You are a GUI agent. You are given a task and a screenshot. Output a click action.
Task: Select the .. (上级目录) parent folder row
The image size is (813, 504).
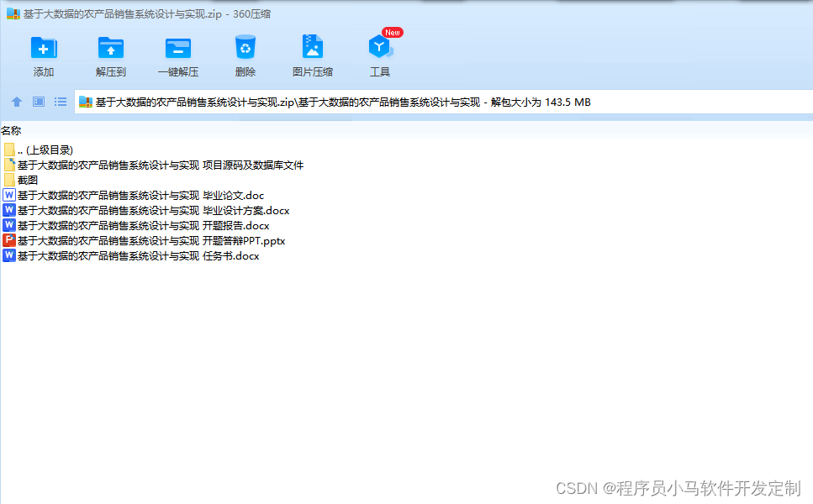coord(39,150)
